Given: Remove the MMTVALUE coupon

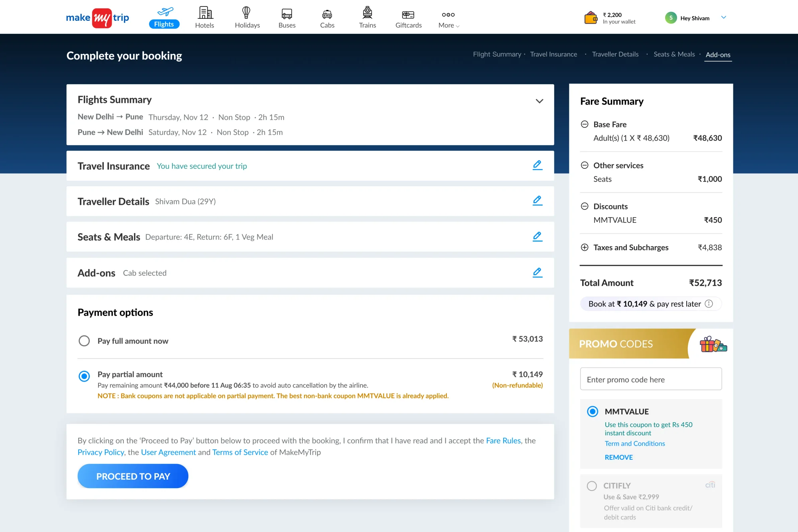Looking at the screenshot, I should 618,457.
